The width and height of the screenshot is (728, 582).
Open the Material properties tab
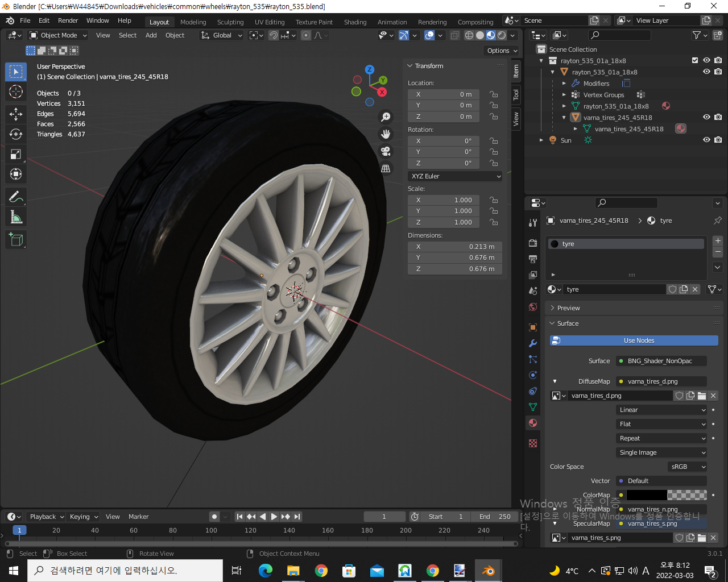tap(533, 423)
